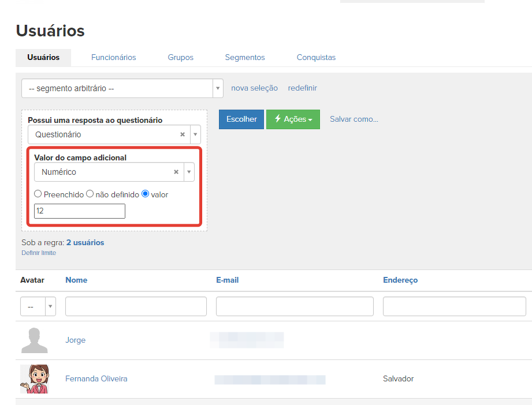Open the Avatar filter dropdown

click(x=38, y=306)
